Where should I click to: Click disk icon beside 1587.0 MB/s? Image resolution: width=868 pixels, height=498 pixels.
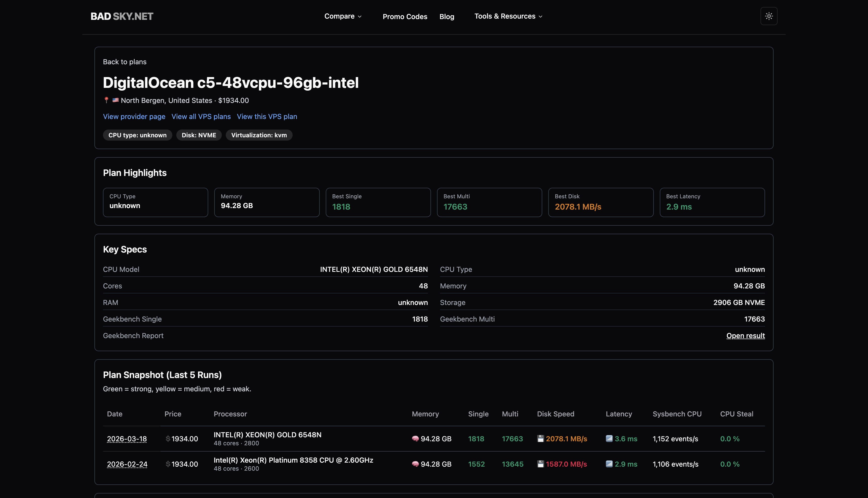[x=540, y=464]
